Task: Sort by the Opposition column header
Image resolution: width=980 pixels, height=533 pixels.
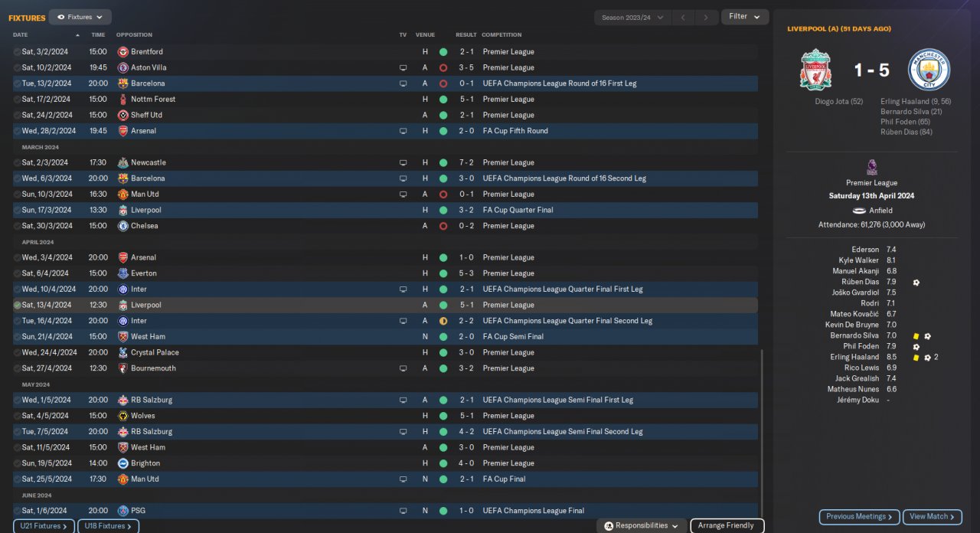Action: pyautogui.click(x=134, y=34)
